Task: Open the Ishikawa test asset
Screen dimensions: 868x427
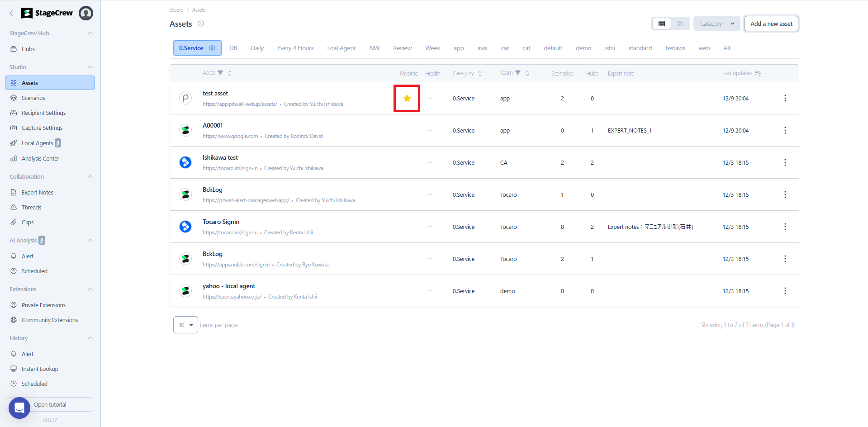Action: (x=220, y=157)
